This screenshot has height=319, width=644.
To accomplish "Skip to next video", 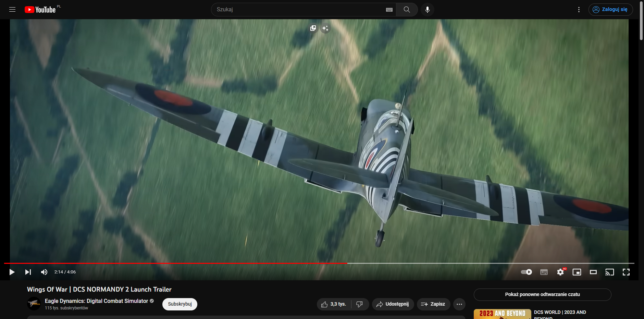I will 28,272.
